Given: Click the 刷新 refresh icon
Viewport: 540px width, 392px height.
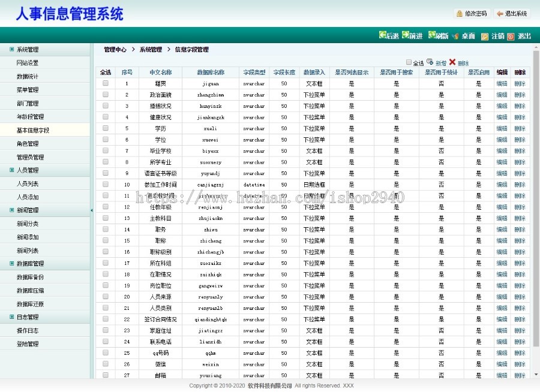Looking at the screenshot, I should point(431,35).
